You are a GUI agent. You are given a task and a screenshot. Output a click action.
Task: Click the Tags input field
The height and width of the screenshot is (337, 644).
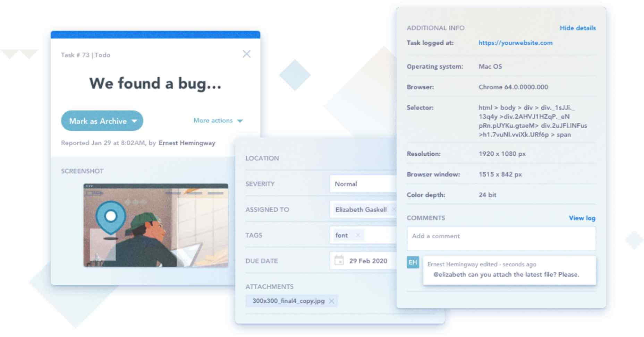(378, 235)
